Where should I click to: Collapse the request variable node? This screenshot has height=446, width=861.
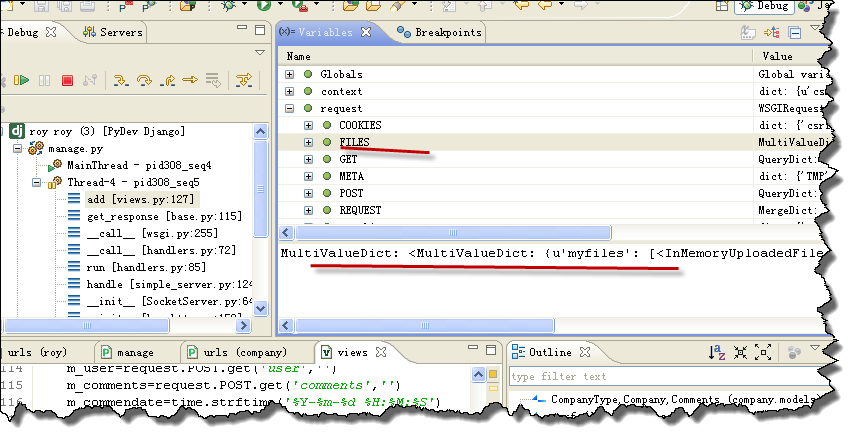pos(290,109)
